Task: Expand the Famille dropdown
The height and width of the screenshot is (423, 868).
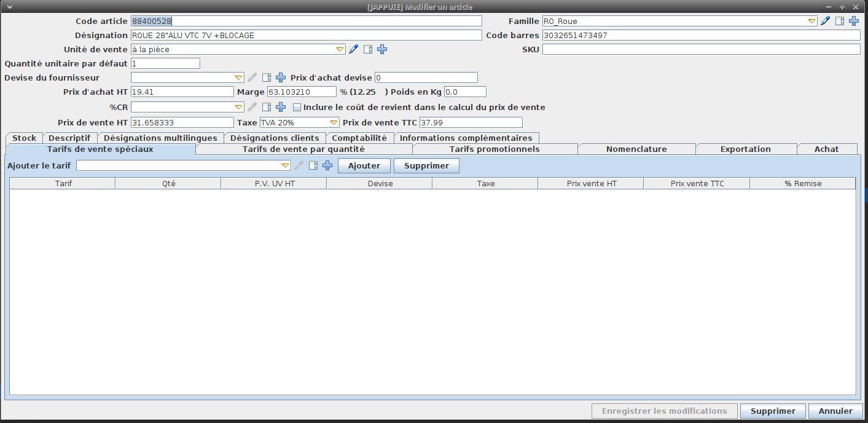Action: click(811, 22)
